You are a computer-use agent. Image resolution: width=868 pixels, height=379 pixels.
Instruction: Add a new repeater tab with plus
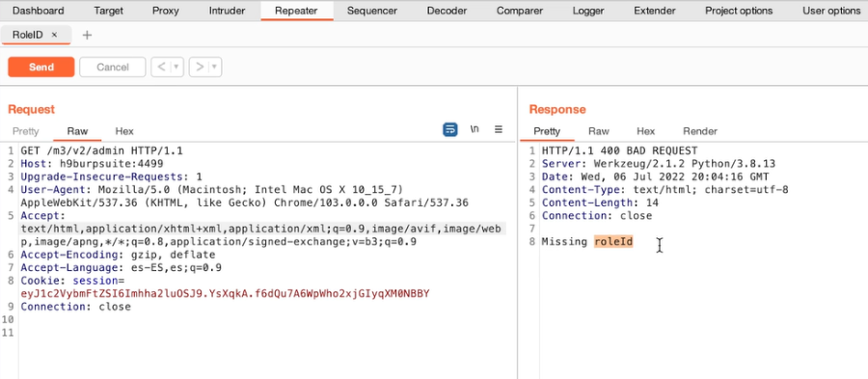87,35
